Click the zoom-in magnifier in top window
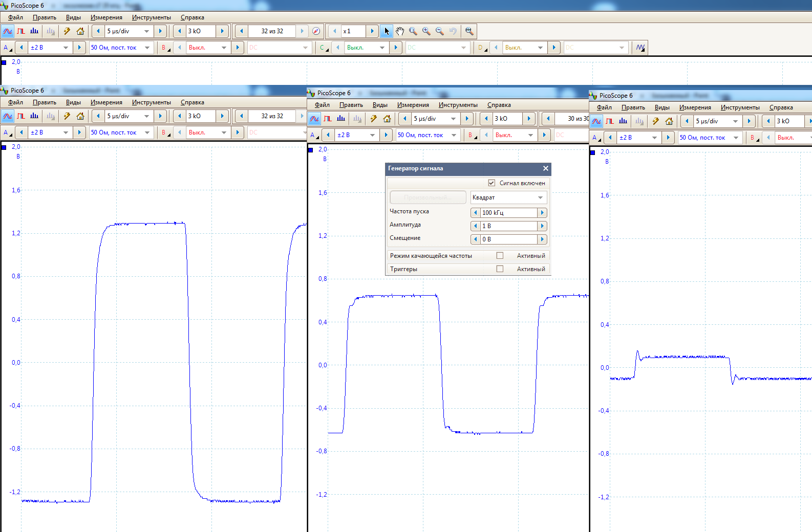The image size is (812, 532). (426, 31)
